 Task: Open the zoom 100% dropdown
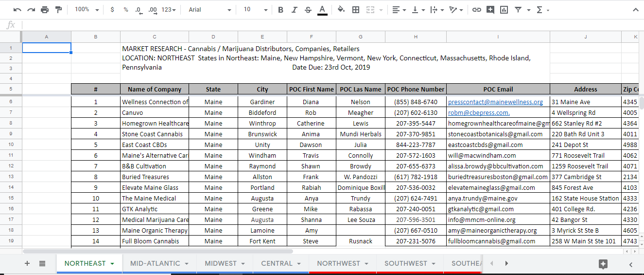coord(87,10)
